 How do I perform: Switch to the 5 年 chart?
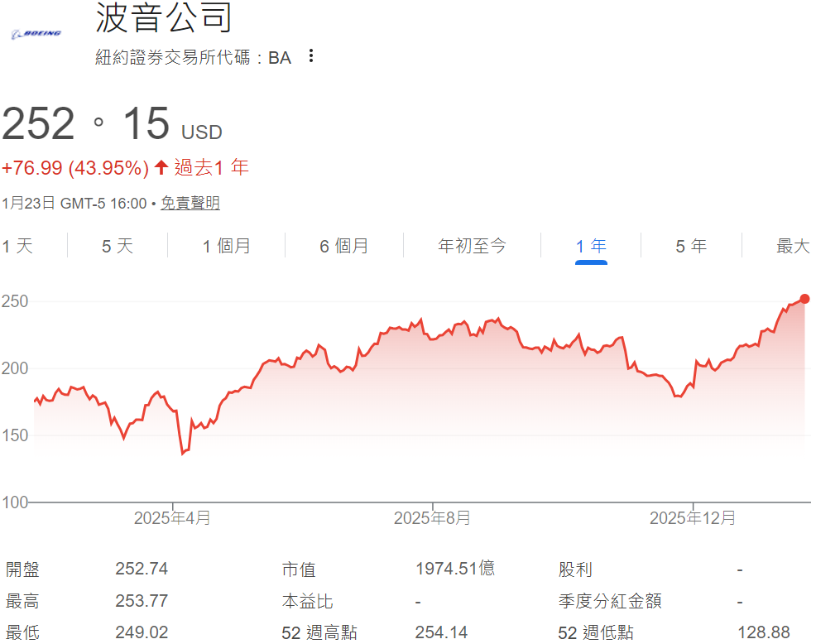pyautogui.click(x=691, y=246)
